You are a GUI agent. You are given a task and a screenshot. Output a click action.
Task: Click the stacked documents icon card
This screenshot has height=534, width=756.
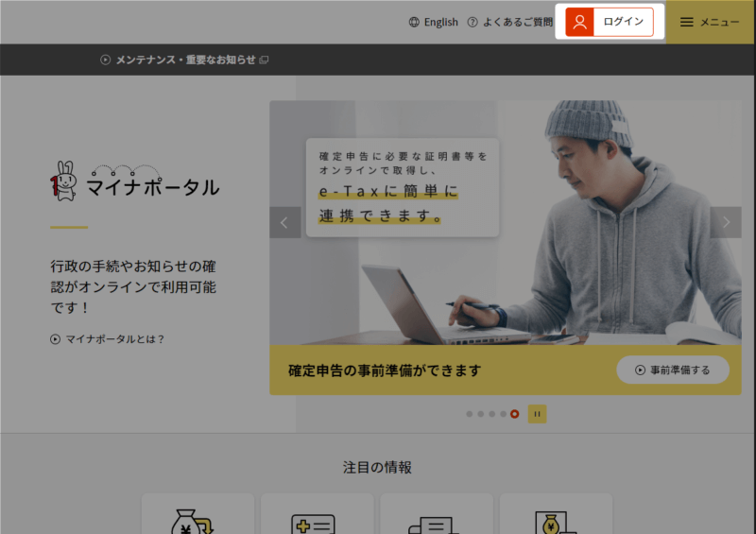[437, 514]
